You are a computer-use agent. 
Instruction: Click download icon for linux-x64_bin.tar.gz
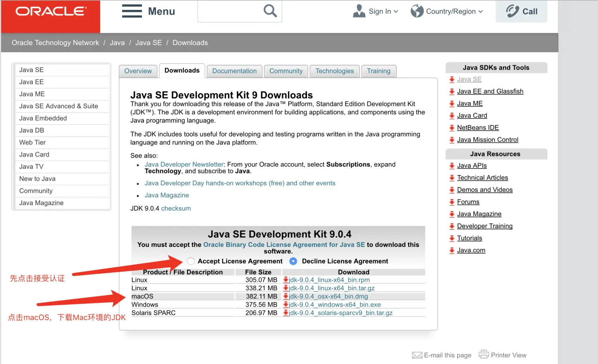point(286,288)
